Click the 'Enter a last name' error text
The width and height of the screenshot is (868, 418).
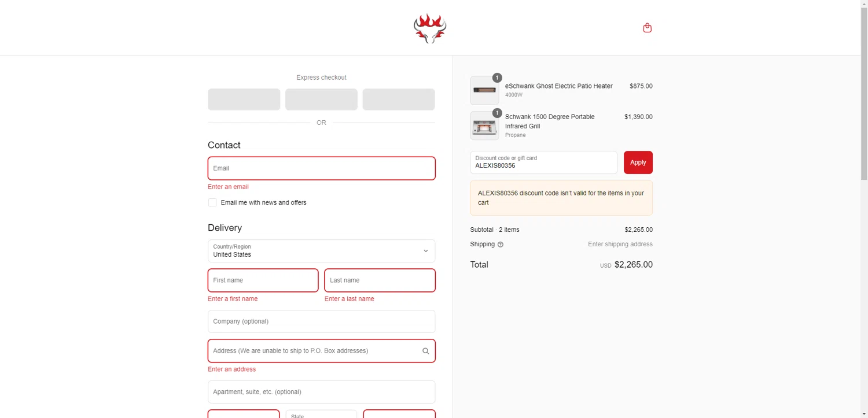tap(349, 299)
